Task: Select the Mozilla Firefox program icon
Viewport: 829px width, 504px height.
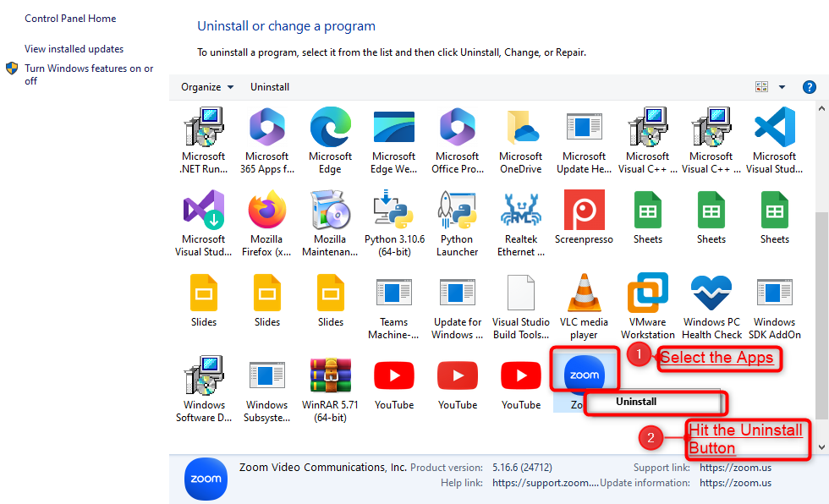Action: pyautogui.click(x=267, y=211)
